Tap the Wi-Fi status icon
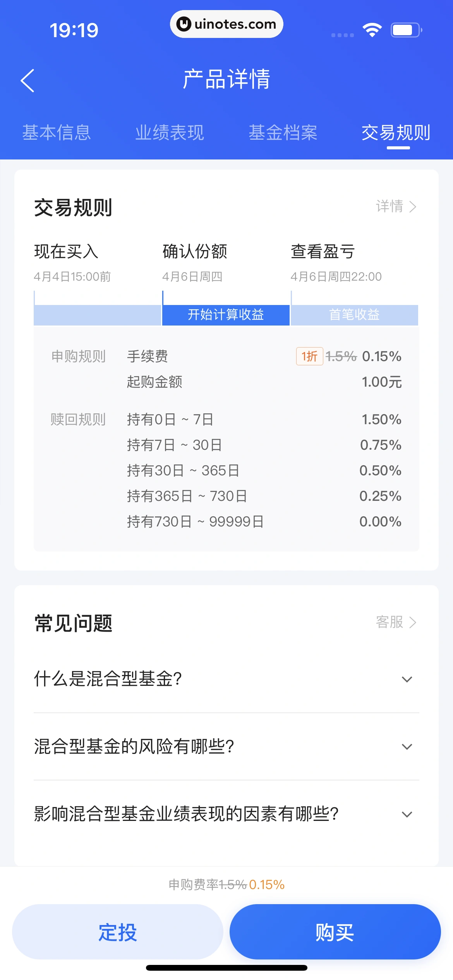The image size is (453, 980). [x=372, y=30]
